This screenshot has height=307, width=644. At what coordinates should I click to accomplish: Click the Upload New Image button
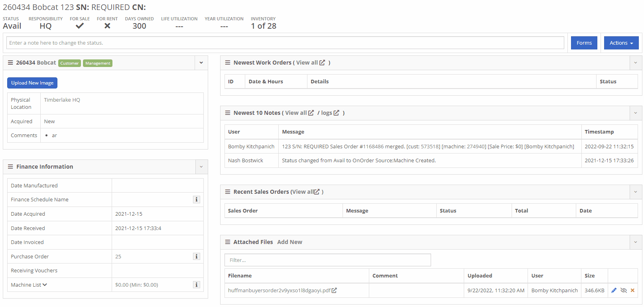pos(32,83)
